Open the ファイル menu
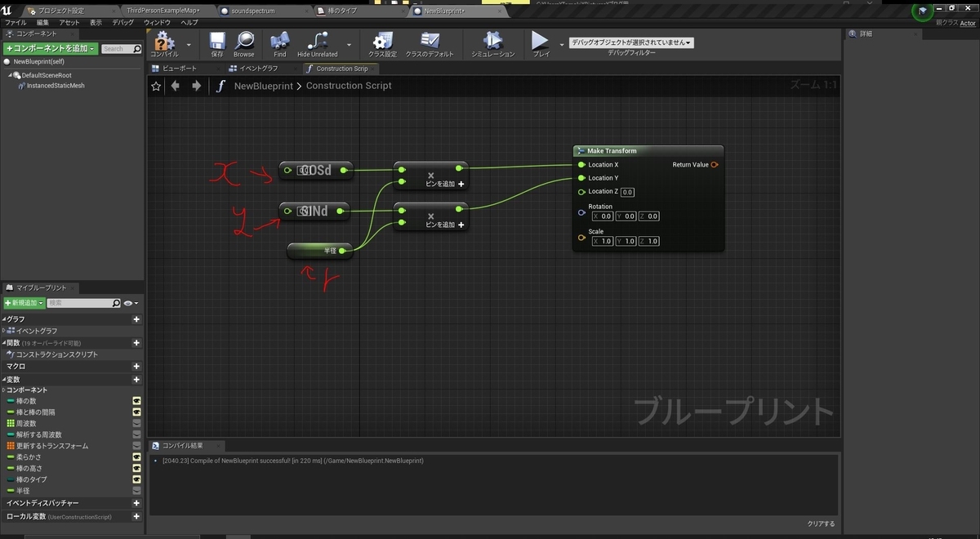 (x=16, y=23)
